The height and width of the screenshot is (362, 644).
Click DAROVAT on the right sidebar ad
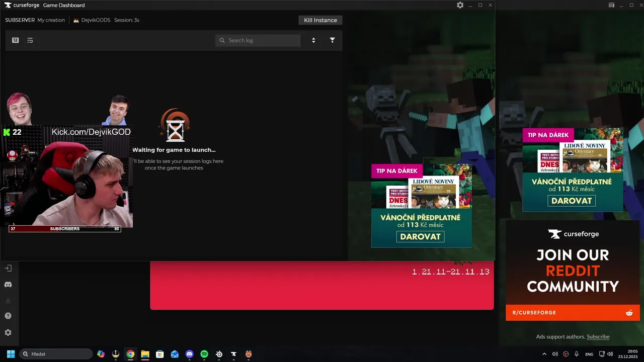(x=572, y=201)
